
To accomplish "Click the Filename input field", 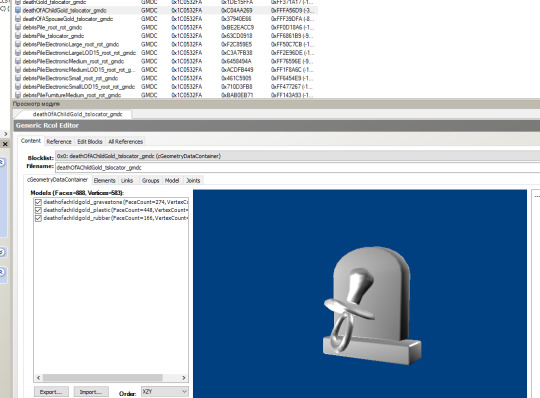I will (298, 168).
